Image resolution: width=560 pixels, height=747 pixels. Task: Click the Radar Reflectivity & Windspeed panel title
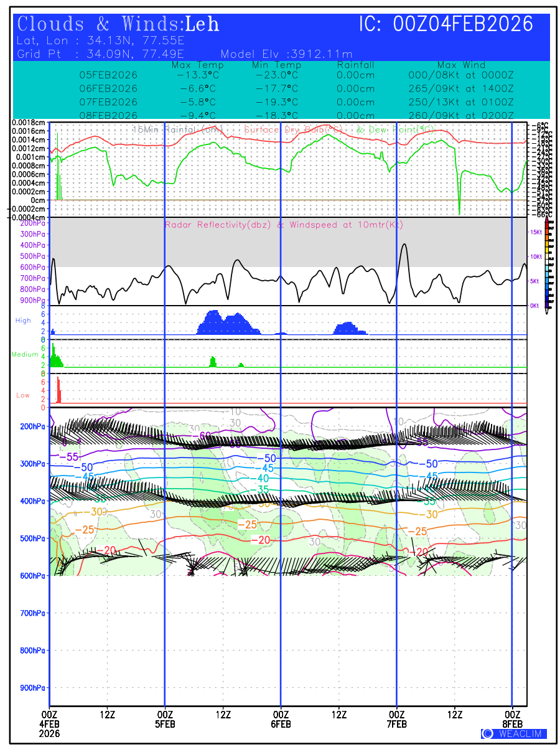(x=284, y=225)
